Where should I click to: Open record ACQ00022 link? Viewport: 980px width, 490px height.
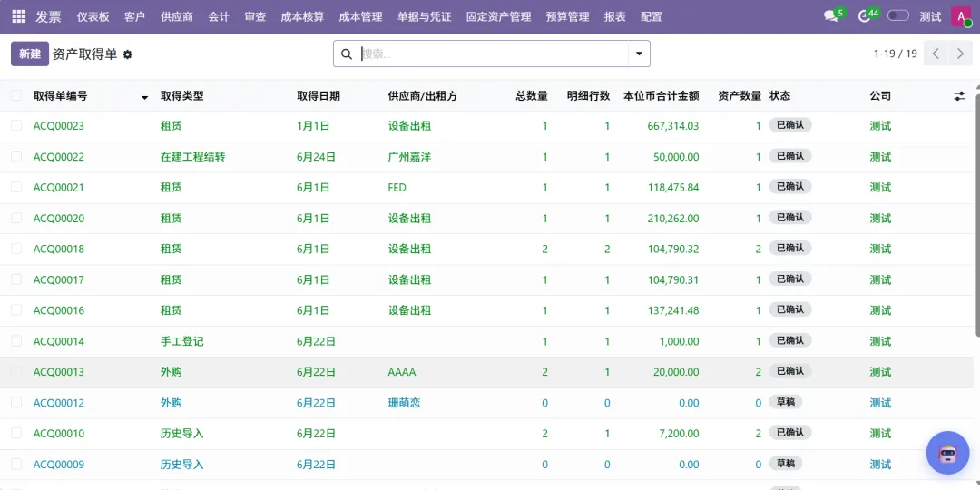59,157
